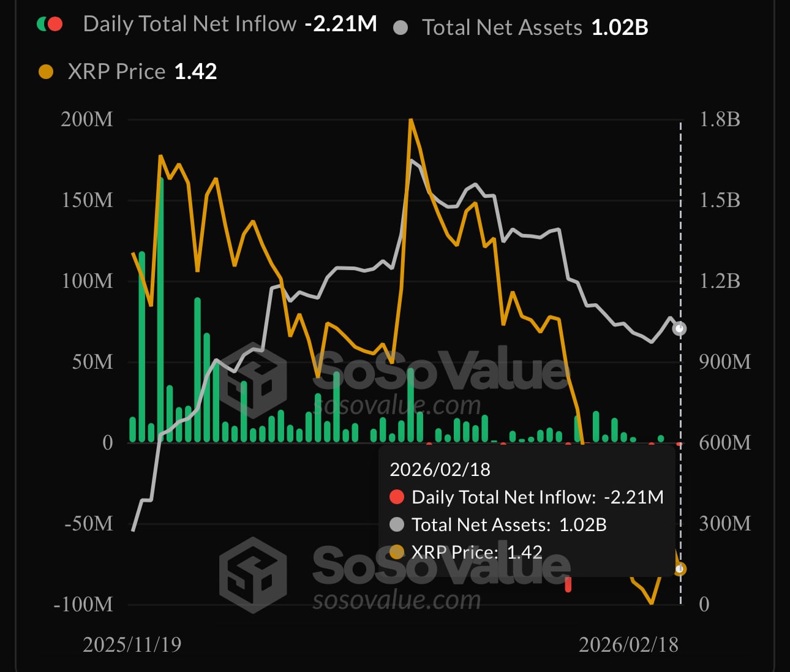Open the lower sosovalue.com watermark link
Viewport: 790px width, 672px height.
(396, 600)
